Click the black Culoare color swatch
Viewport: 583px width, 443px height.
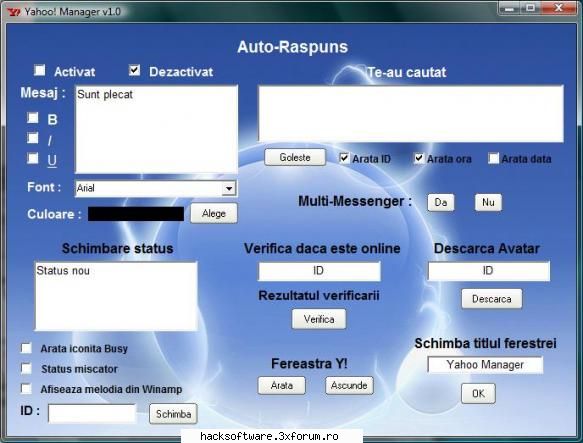136,214
